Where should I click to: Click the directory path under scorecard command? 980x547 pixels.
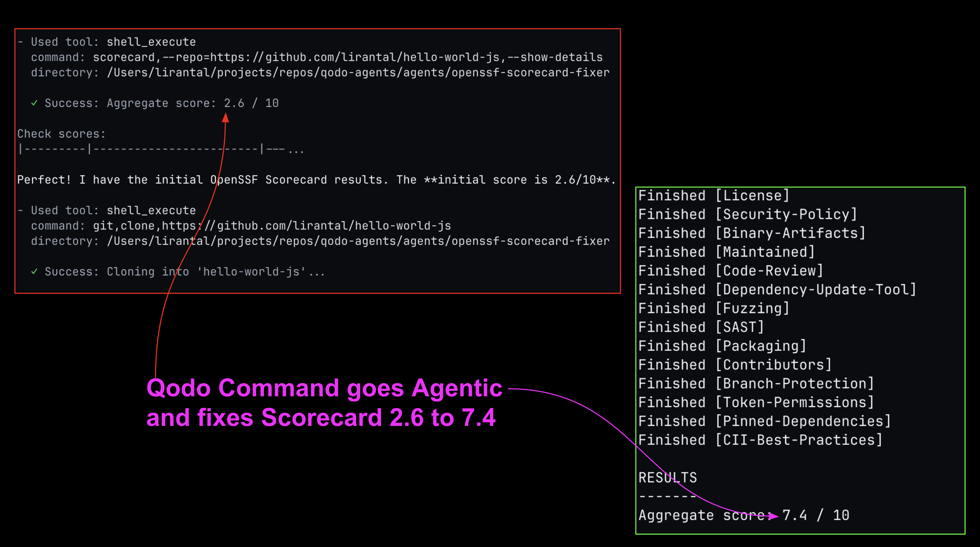320,73
